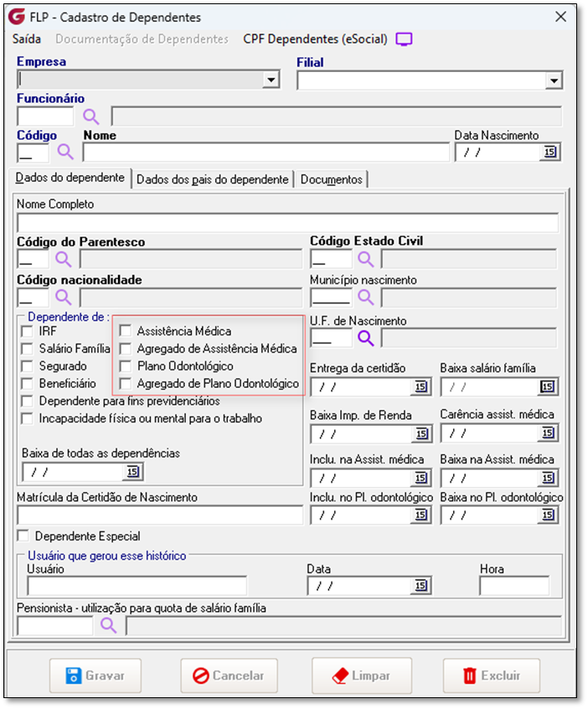Search Pensionista with magnifier icon

[x=109, y=625]
